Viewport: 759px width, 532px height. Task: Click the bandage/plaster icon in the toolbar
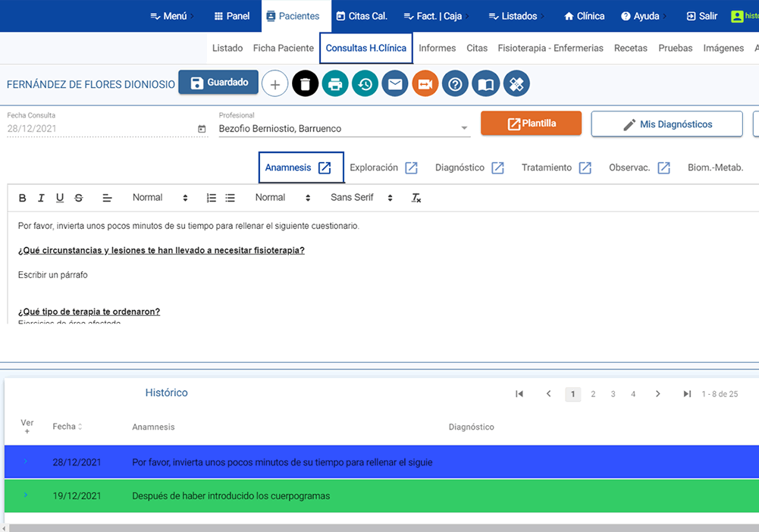[516, 83]
